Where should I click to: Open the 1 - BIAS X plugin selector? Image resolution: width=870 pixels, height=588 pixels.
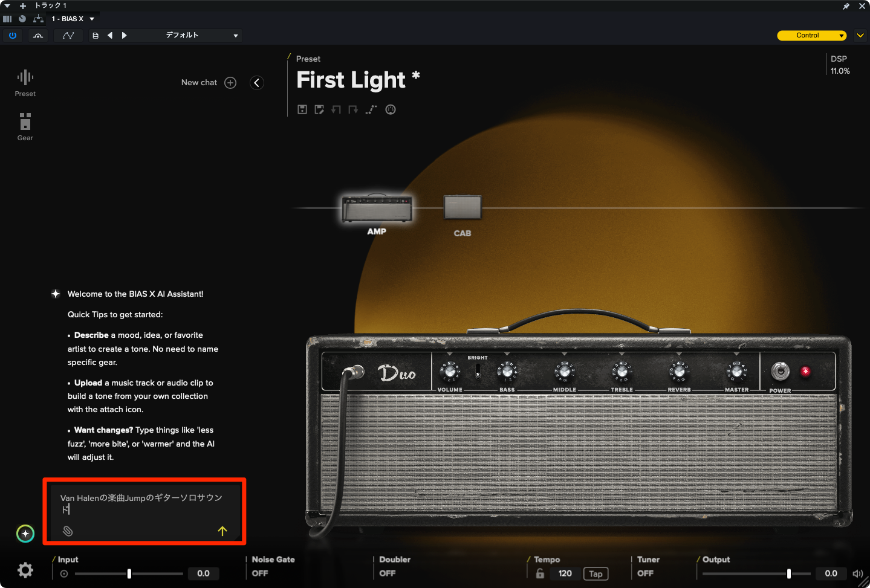(73, 19)
